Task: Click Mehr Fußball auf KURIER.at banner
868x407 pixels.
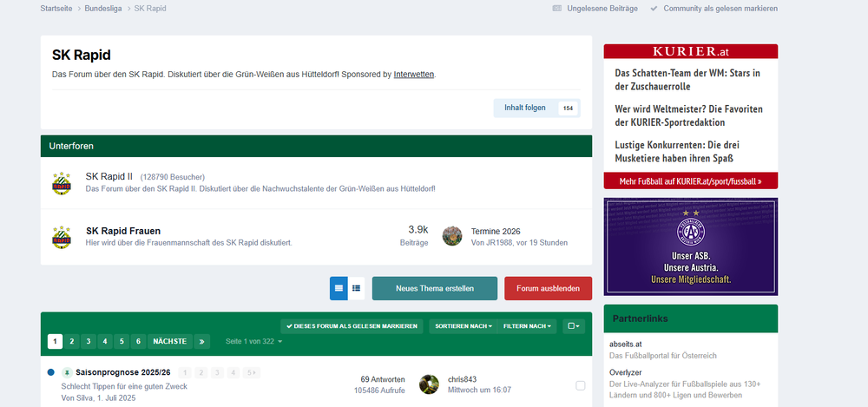Action: [x=691, y=181]
